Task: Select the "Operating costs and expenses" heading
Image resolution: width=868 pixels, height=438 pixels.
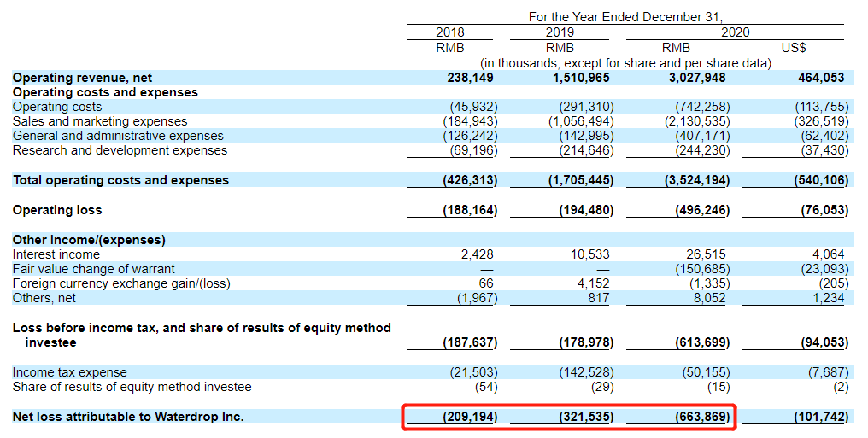Action: (x=105, y=92)
